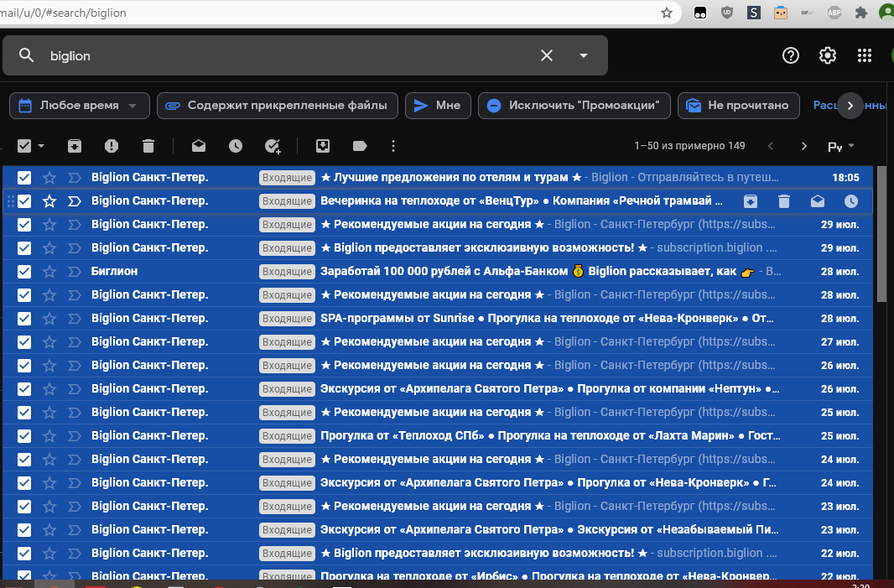
Task: Apply 'Не прочитано' filter chip
Action: point(738,106)
